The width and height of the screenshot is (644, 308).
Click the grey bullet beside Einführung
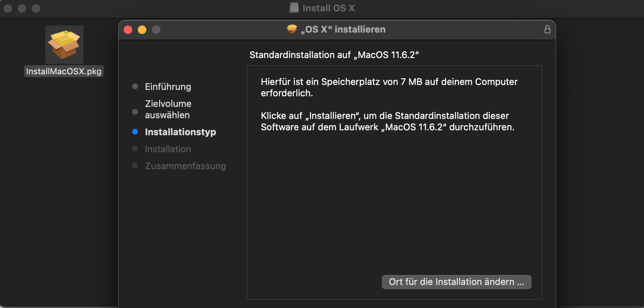[x=135, y=86]
